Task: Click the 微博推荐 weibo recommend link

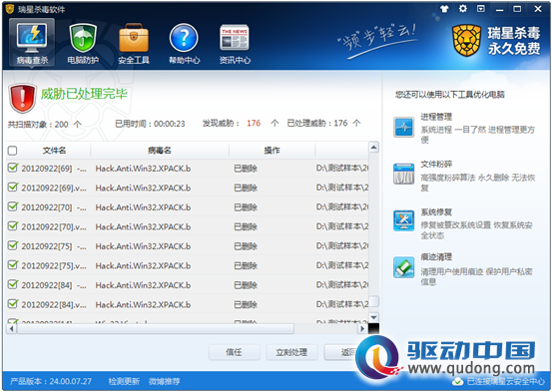Action: coord(164,381)
